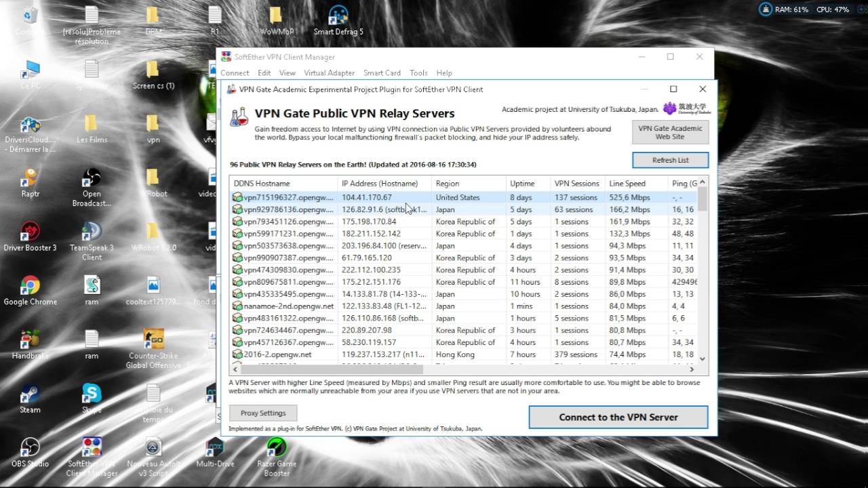Select SoftEther VPN Client Manager desktop icon
868x488 pixels.
coord(92,457)
